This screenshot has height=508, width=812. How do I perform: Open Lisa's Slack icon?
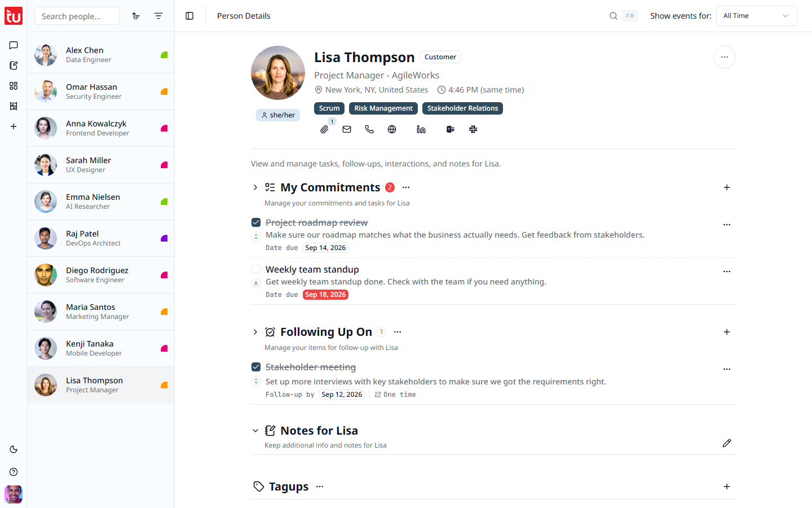click(473, 129)
